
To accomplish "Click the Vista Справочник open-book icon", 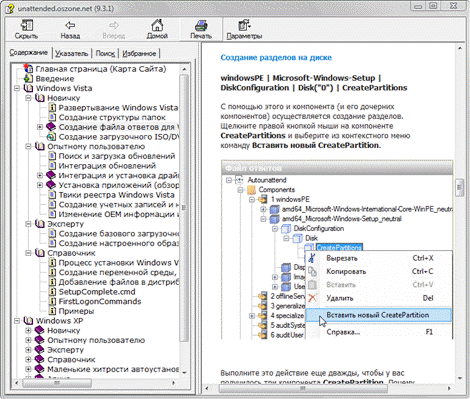I will pyautogui.click(x=40, y=253).
